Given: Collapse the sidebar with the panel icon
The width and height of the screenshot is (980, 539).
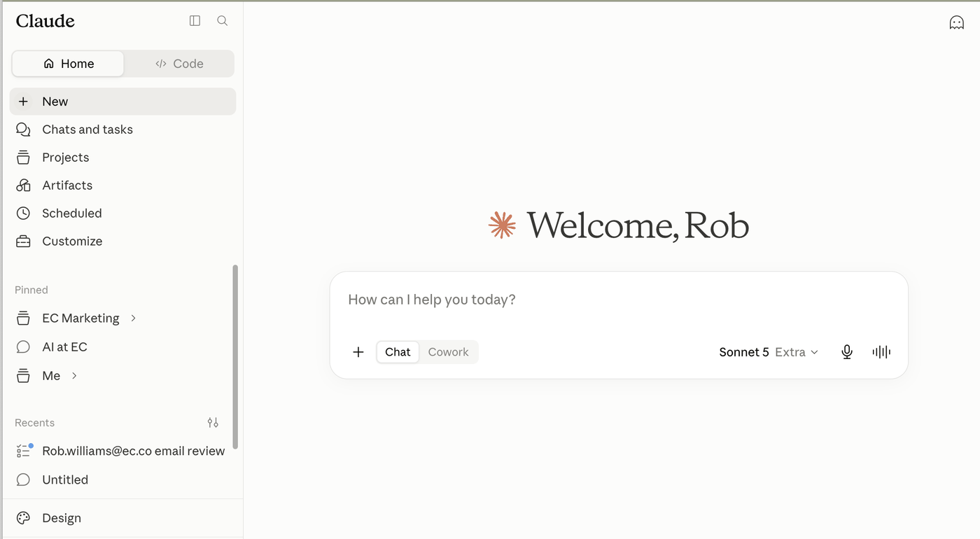Looking at the screenshot, I should tap(195, 21).
